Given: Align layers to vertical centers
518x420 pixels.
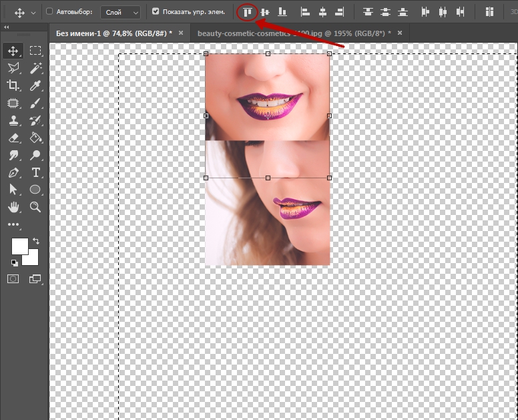Looking at the screenshot, I should coord(264,12).
